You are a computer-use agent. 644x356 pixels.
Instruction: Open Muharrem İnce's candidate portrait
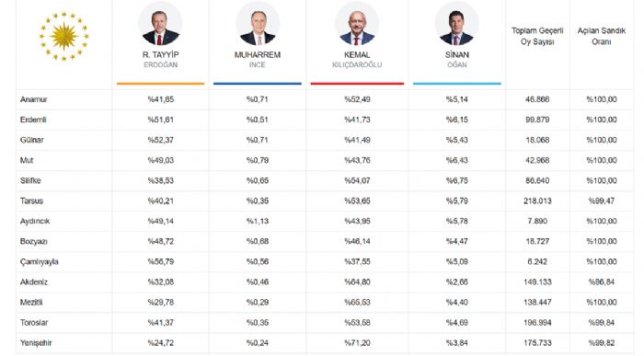coord(258,24)
